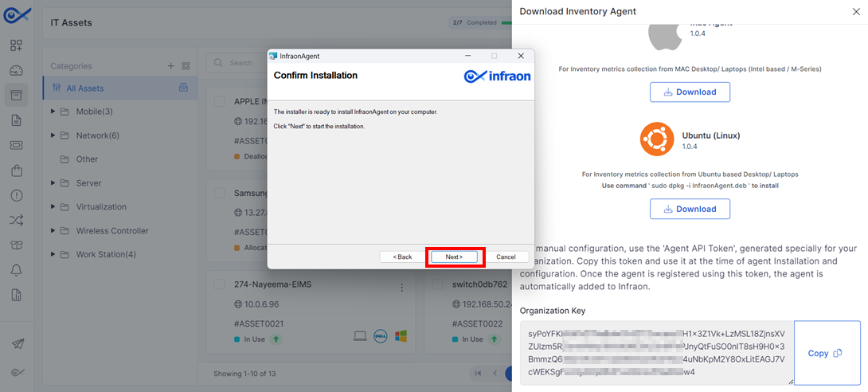This screenshot has width=868, height=392.
Task: Download the Ubuntu (Linux) agent
Action: point(690,210)
